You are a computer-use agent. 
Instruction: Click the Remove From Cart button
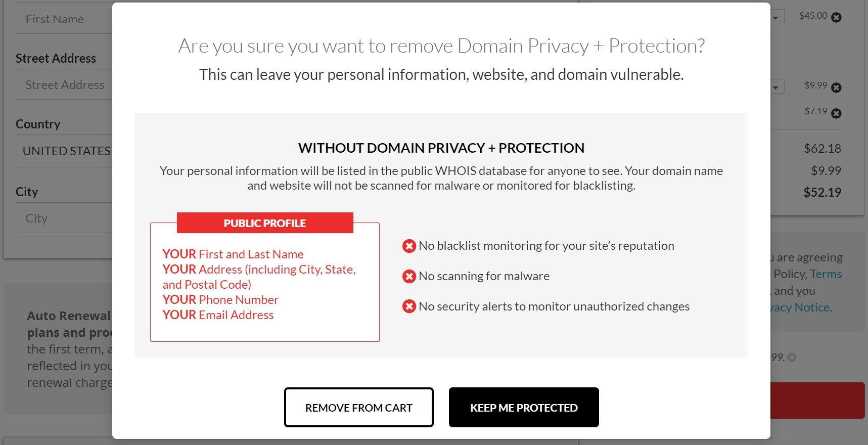pyautogui.click(x=358, y=408)
